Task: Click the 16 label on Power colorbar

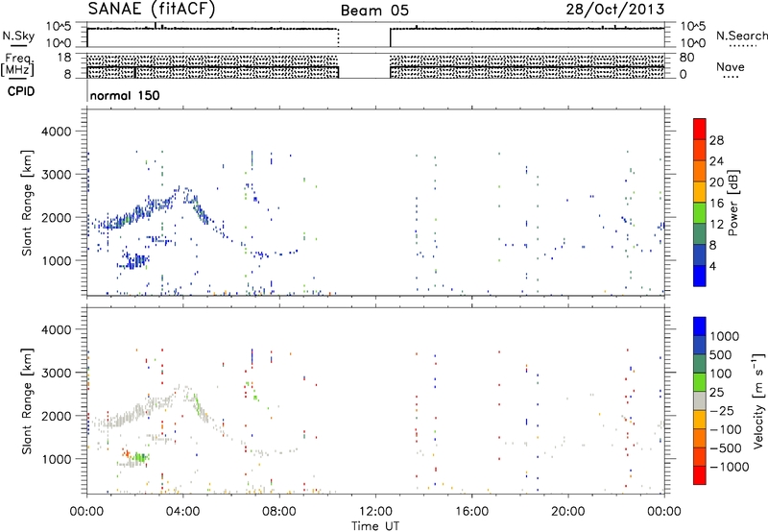Action: click(716, 204)
